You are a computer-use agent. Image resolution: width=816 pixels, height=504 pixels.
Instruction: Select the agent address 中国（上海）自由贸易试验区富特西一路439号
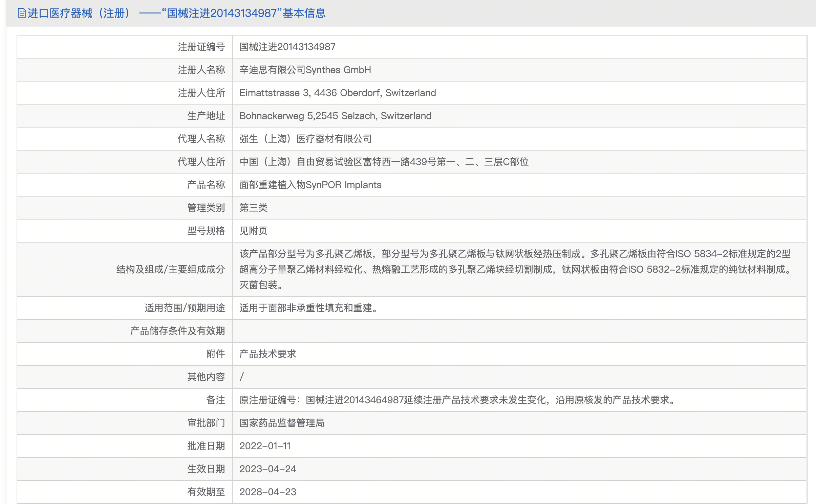[384, 162]
